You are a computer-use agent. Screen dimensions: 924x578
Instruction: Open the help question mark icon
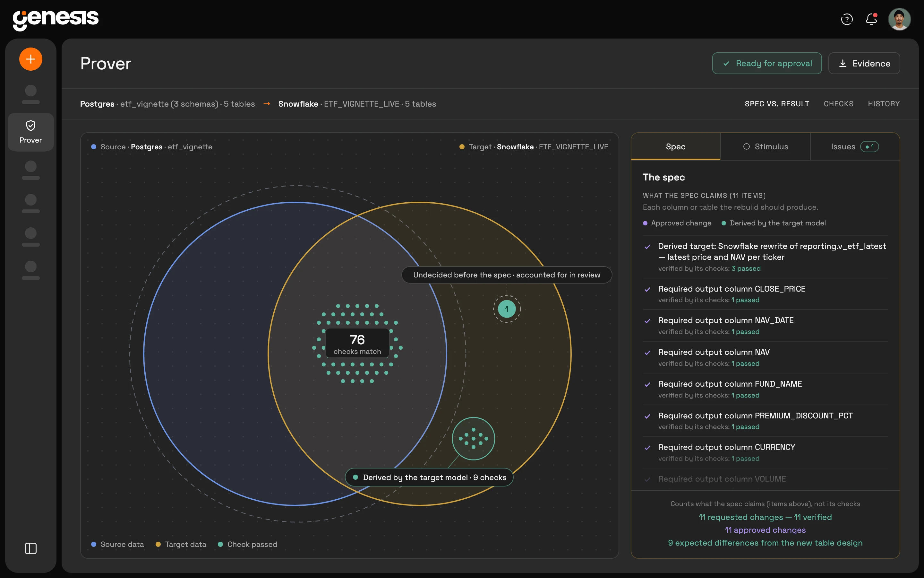[846, 19]
